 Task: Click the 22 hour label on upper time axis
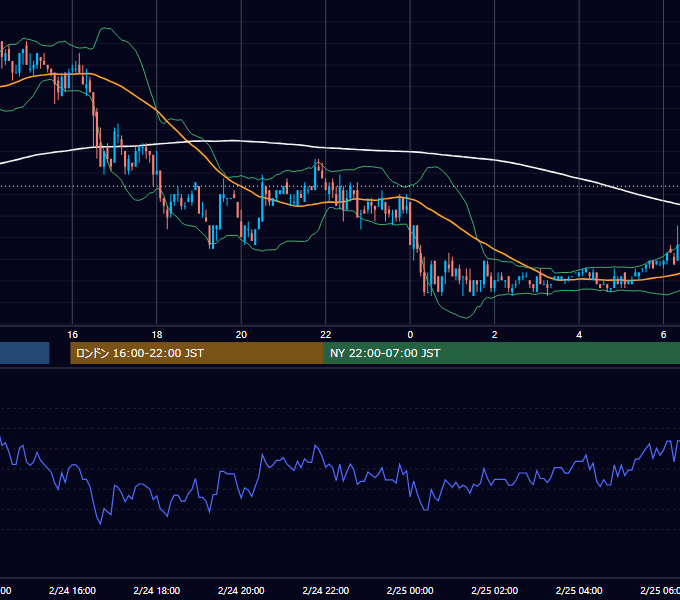tap(326, 335)
